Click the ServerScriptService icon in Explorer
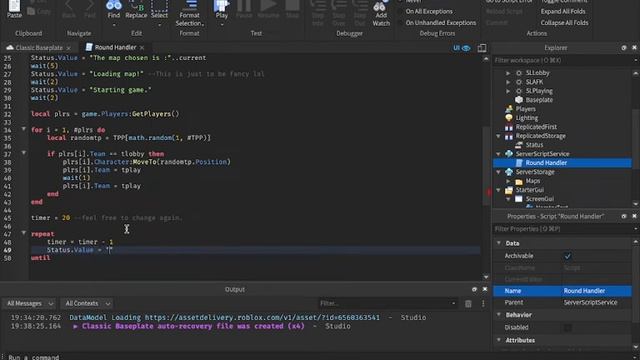The width and height of the screenshot is (640, 360). [x=509, y=153]
